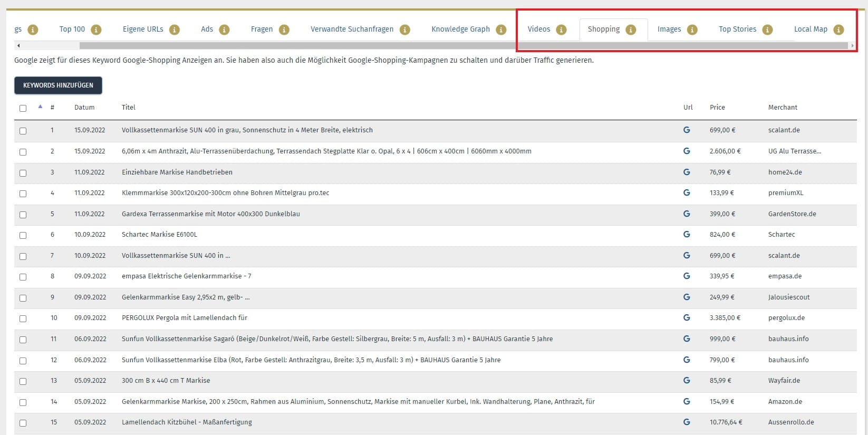
Task: Open info icon beside Local Map tab
Action: [x=838, y=30]
